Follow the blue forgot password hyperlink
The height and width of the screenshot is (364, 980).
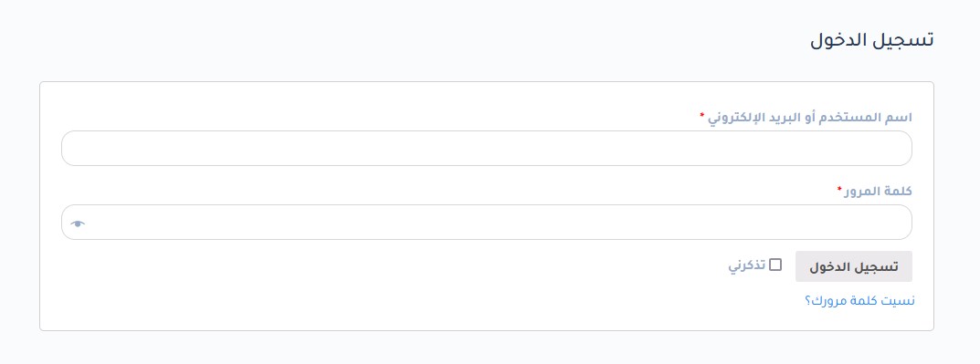859,301
